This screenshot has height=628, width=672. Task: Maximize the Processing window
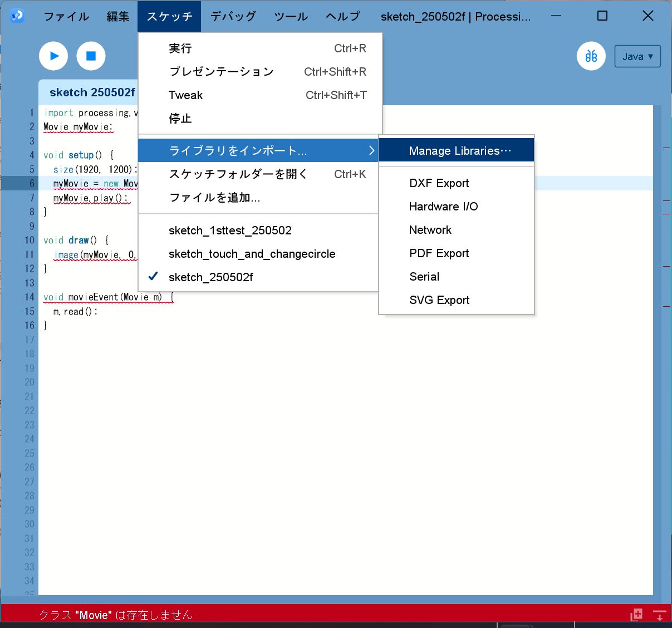[x=602, y=16]
